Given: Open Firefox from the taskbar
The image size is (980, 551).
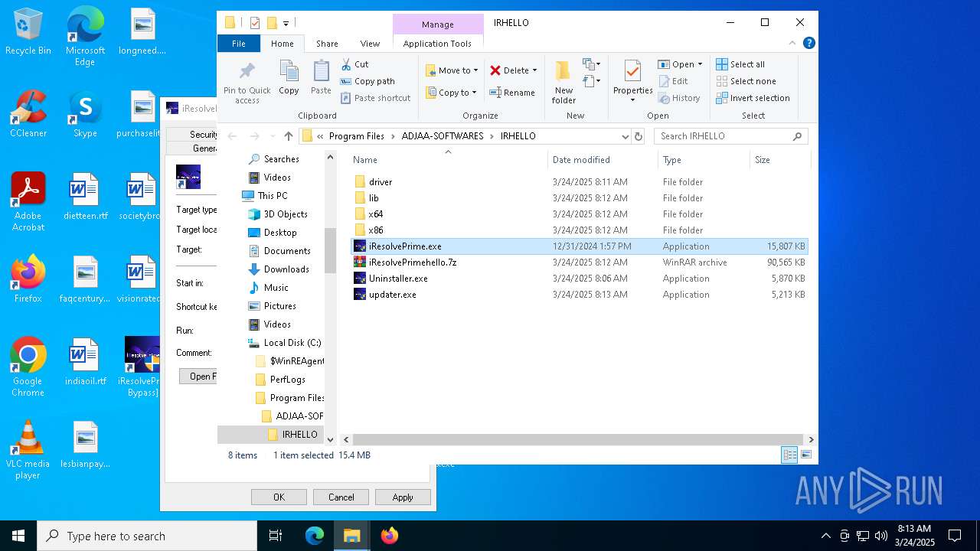Looking at the screenshot, I should coord(390,536).
